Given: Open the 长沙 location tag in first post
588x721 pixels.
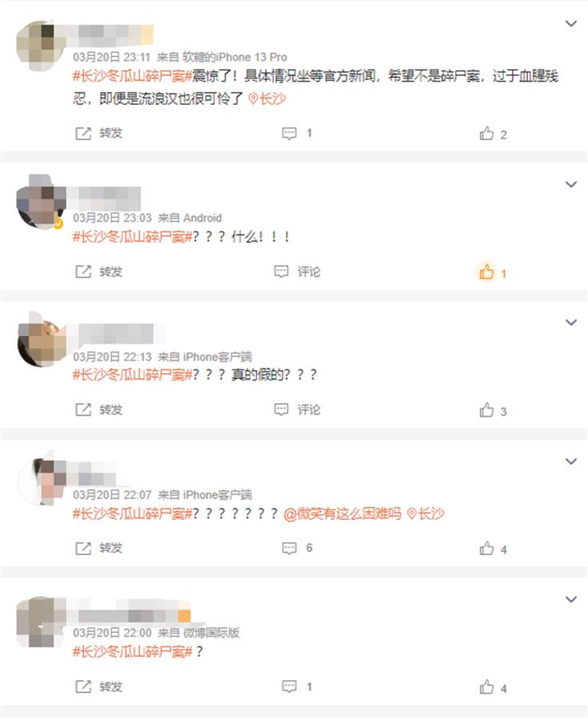Looking at the screenshot, I should [267, 99].
